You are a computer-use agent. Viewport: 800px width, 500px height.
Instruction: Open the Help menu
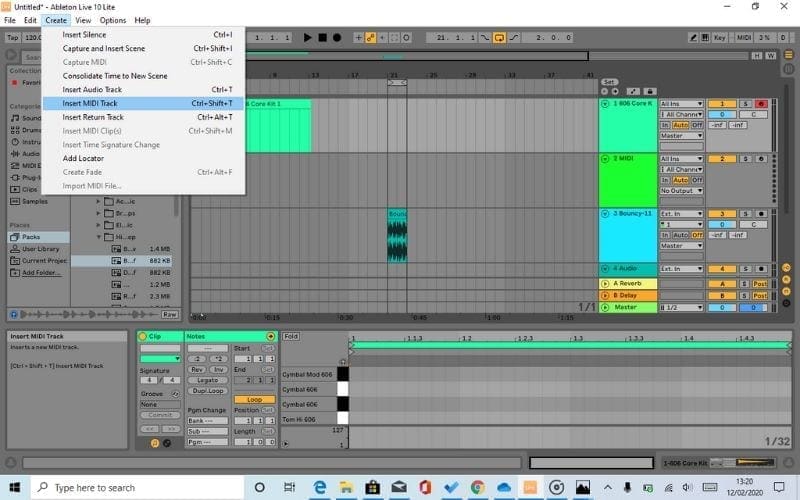142,20
